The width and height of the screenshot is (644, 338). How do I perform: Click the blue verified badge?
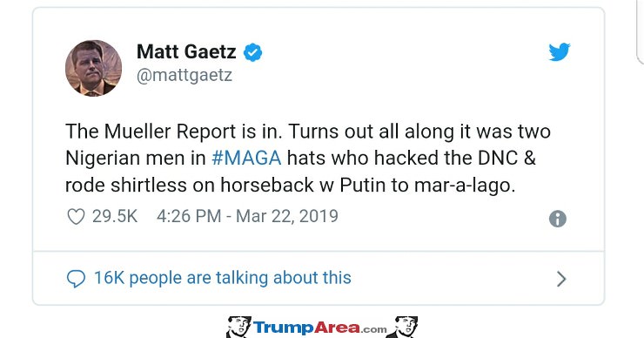coord(253,52)
